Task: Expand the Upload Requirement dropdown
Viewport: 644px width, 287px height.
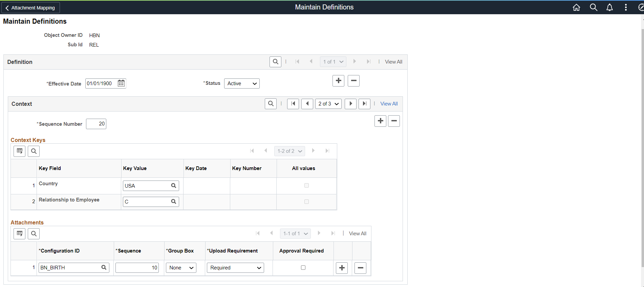Action: [235, 268]
